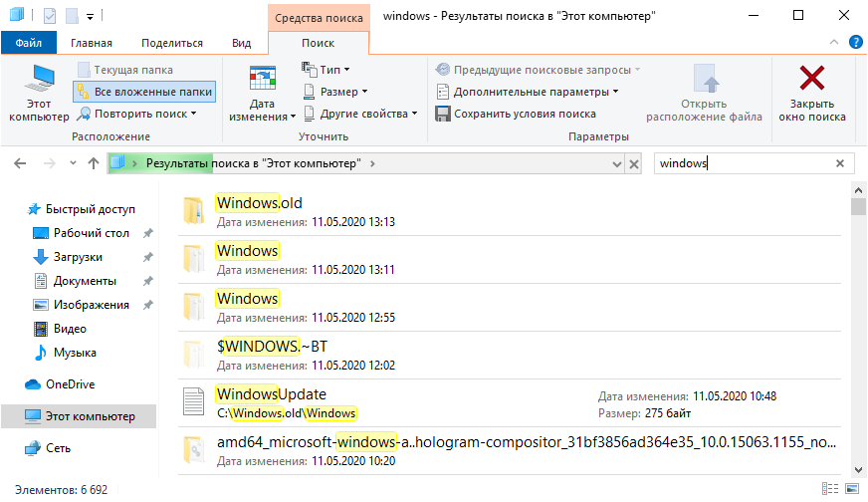Click the Close search window red X icon

point(812,80)
